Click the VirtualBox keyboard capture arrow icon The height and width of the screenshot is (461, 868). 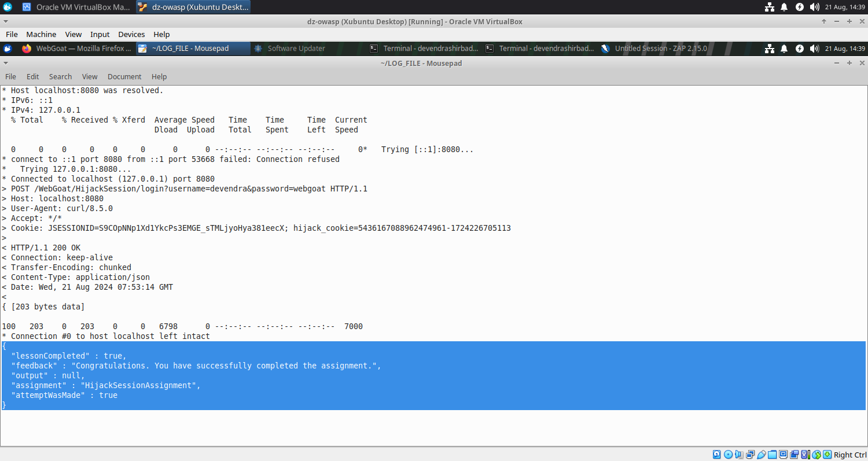tap(827, 455)
